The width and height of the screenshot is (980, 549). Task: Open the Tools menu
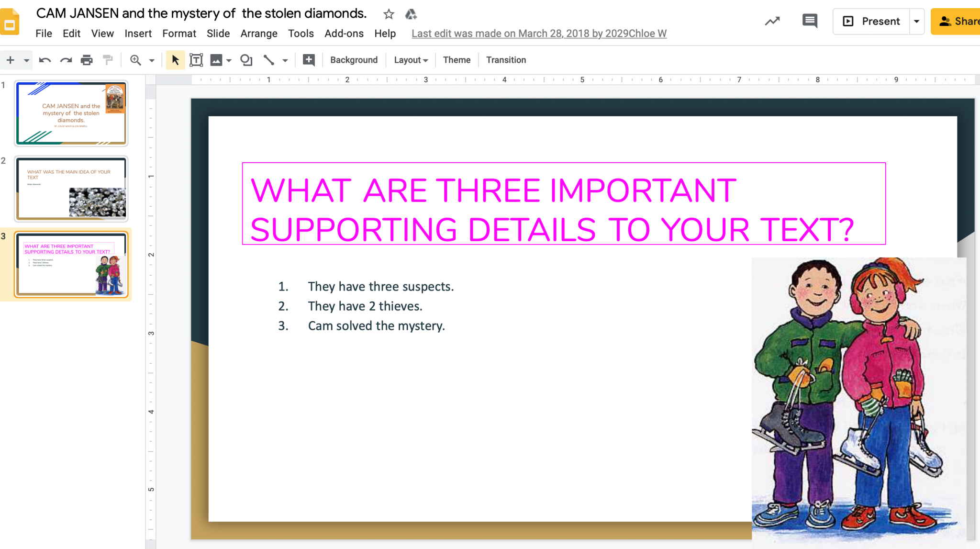coord(301,34)
